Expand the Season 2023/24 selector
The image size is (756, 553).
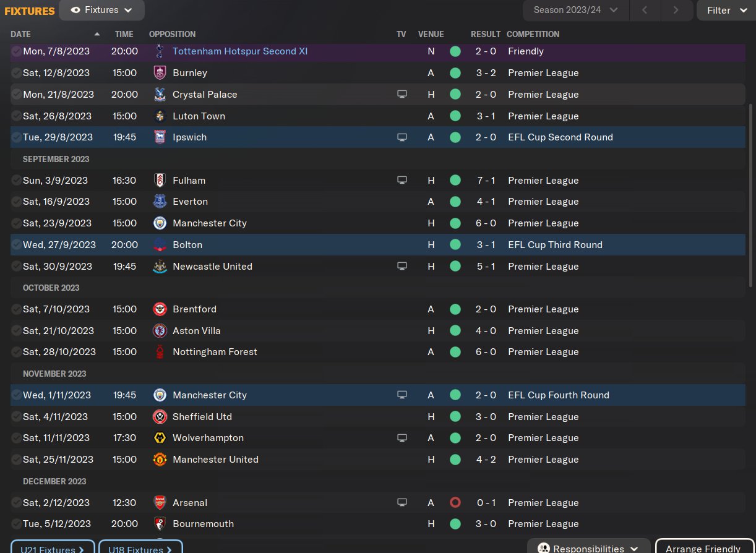(576, 10)
